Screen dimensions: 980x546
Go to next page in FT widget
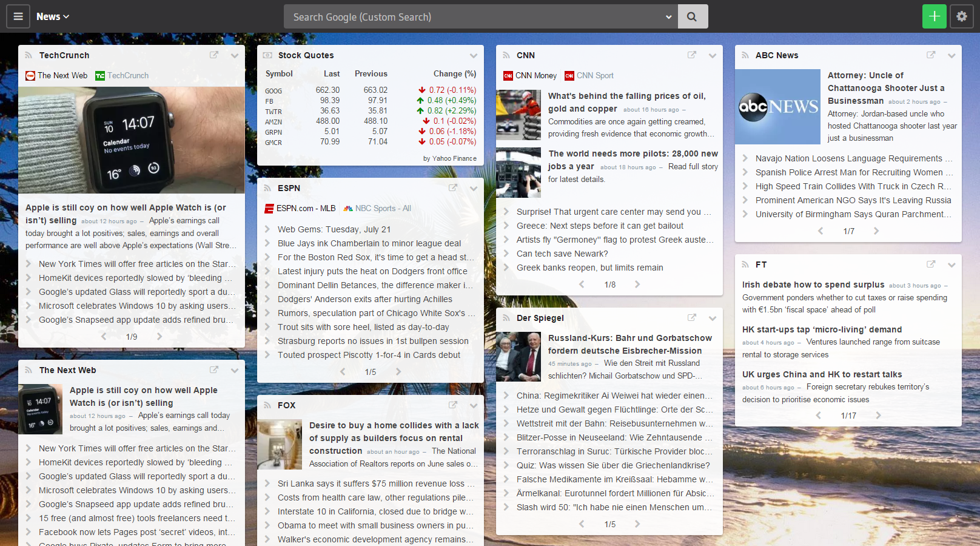click(878, 416)
